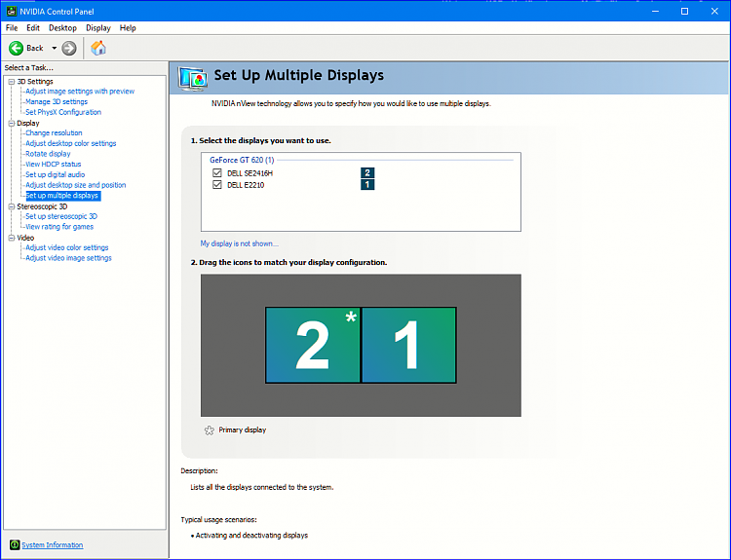Click the display number 1 badge in the list

(367, 184)
